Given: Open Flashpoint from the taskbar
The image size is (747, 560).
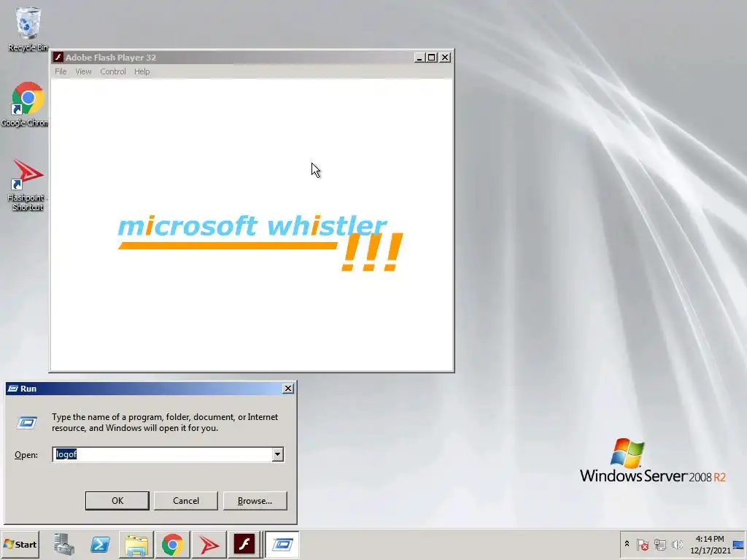Looking at the screenshot, I should pyautogui.click(x=209, y=544).
